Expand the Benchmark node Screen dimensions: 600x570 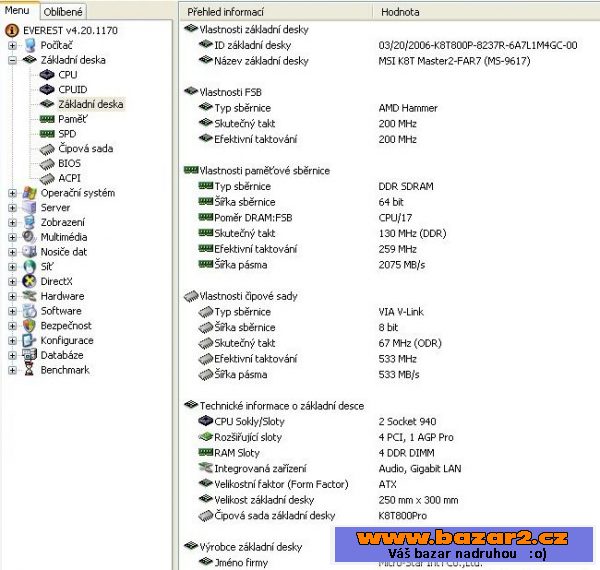click(x=12, y=370)
